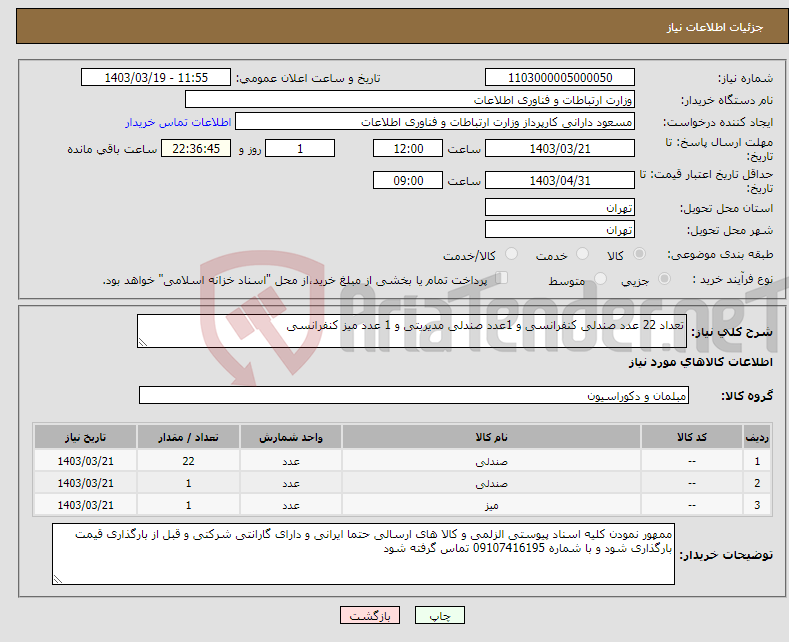Click the remaining days field showing 1
The image size is (789, 642).
tap(300, 148)
